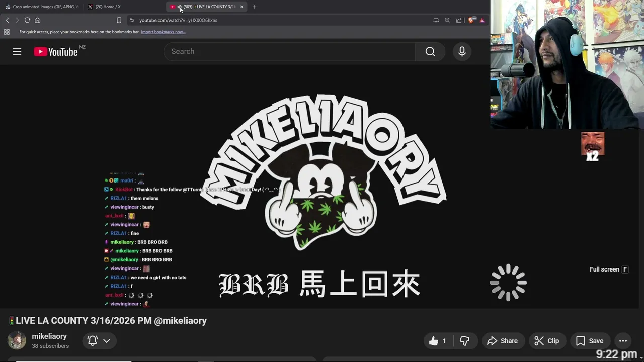This screenshot has height=362, width=644.
Task: Open the notification bell dropdown
Action: click(x=99, y=341)
